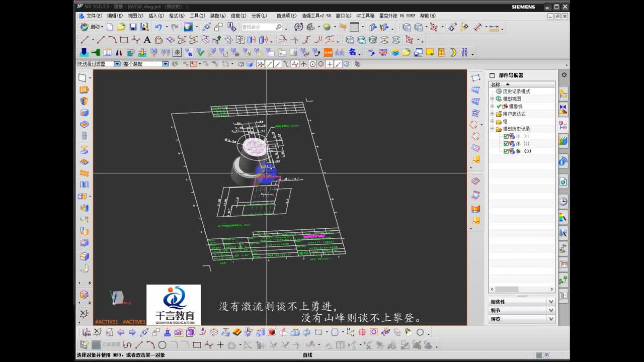Open the 首选项(P) menu
Viewport: 644px width, 362px height.
coord(287,16)
